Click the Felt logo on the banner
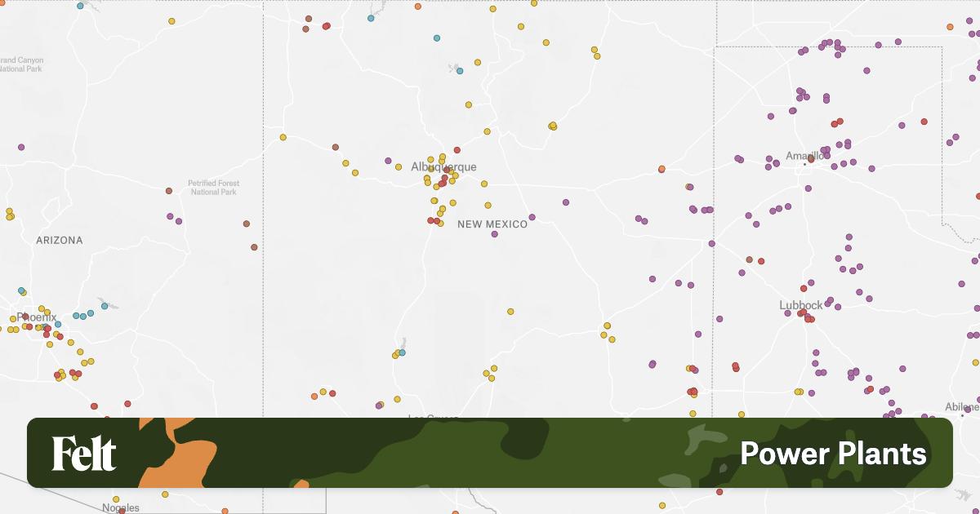Screen dimensions: 980x514 click(x=84, y=452)
